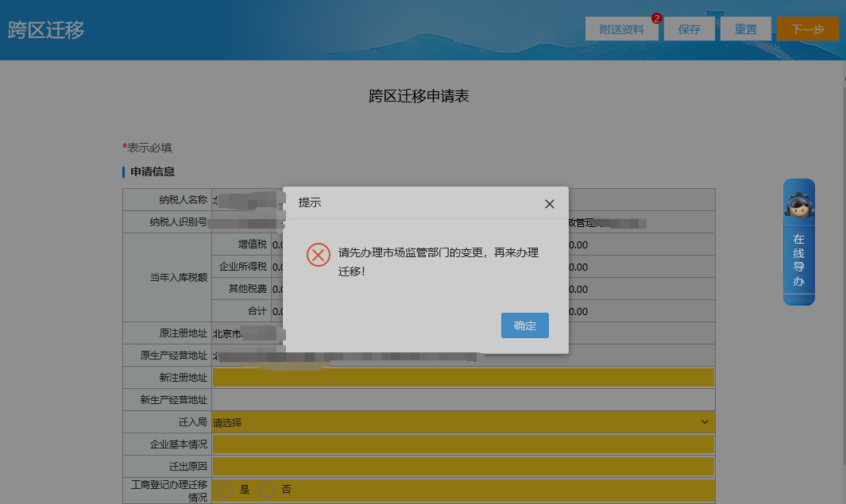Image resolution: width=846 pixels, height=504 pixels.
Task: Click the 增值税 row label
Action: [x=252, y=244]
